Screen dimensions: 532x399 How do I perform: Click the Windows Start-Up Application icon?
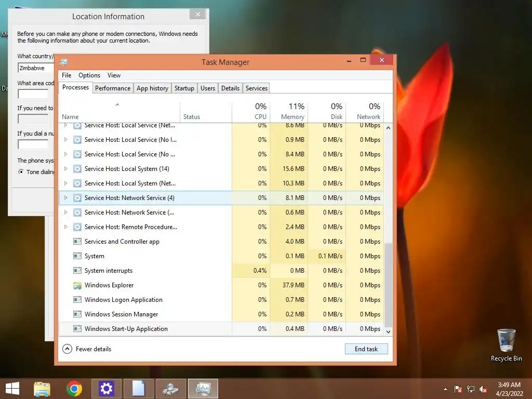click(77, 329)
